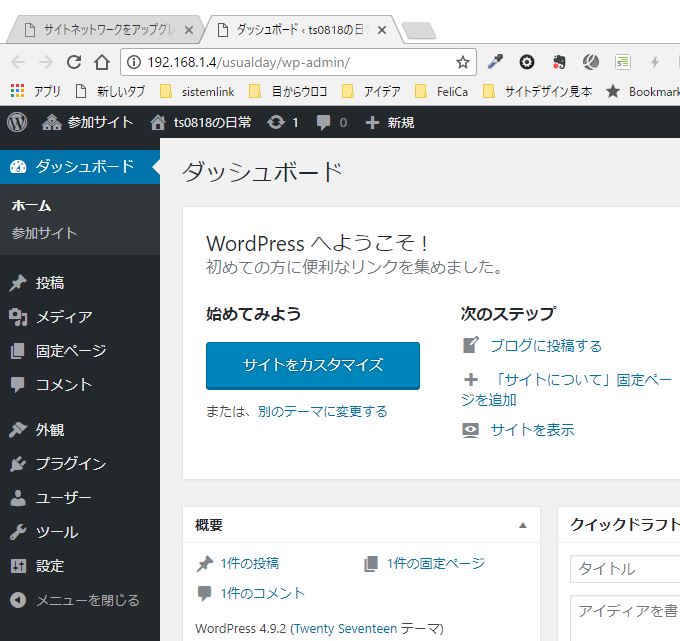
Task: Click the browser reload button
Action: (x=74, y=62)
